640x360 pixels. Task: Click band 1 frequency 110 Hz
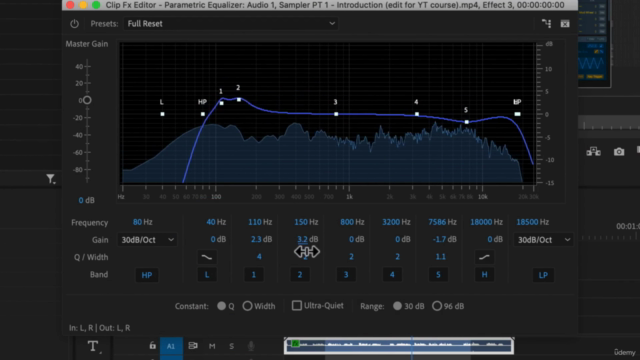point(260,222)
